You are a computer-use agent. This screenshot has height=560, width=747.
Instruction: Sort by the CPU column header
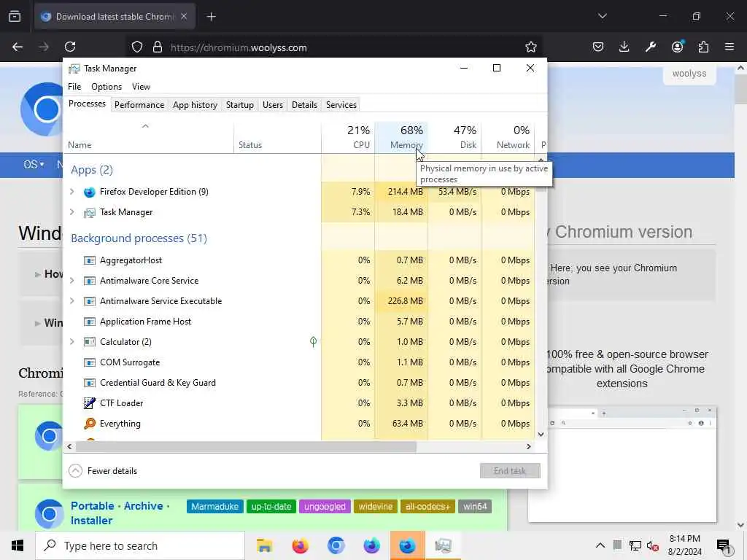[x=348, y=137]
